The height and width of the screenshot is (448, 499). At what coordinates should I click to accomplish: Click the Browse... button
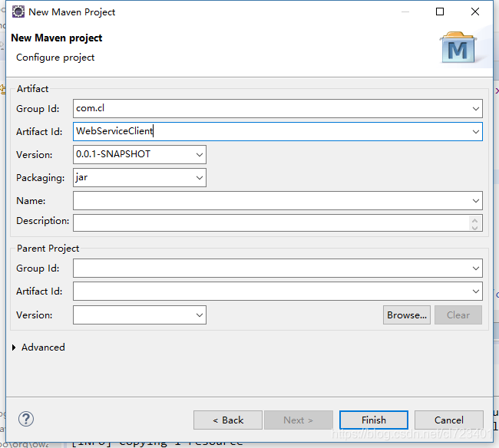407,315
